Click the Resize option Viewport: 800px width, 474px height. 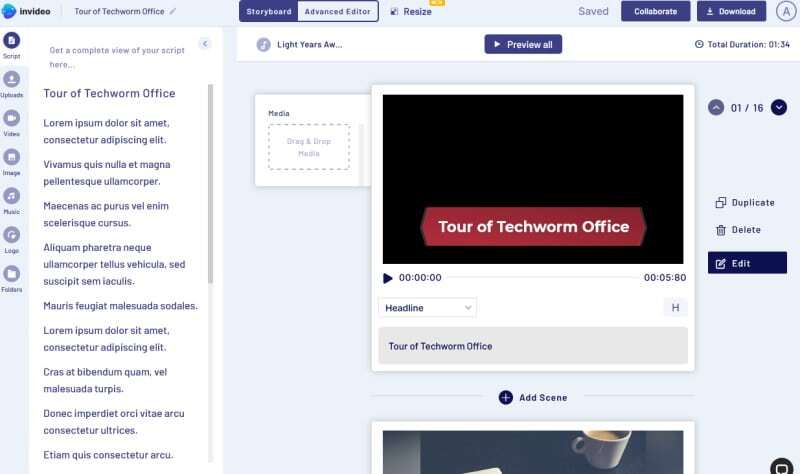tap(411, 11)
